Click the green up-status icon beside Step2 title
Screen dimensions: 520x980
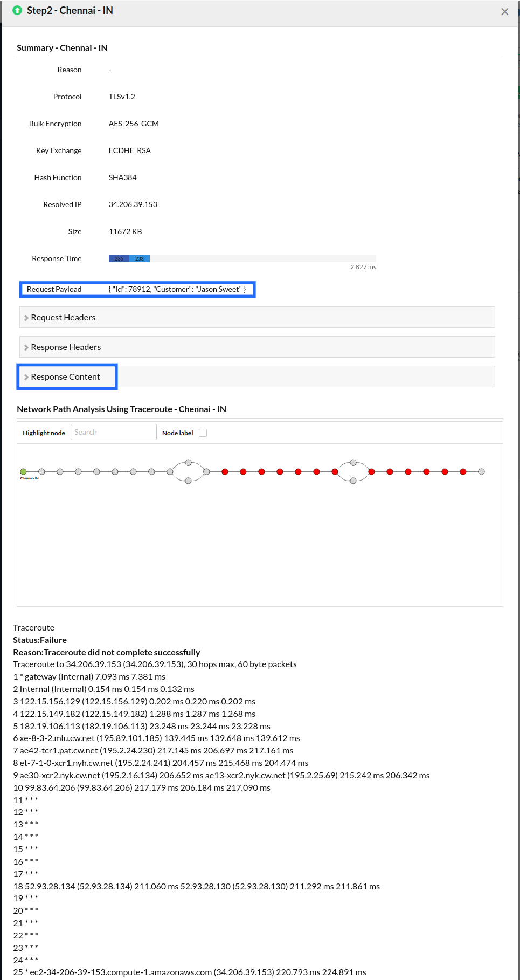coord(17,10)
